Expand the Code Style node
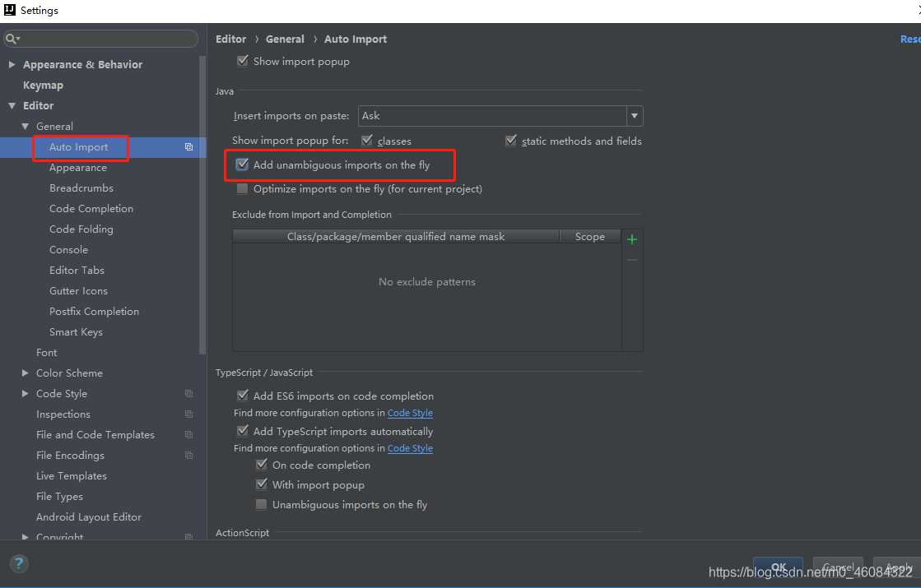Image resolution: width=921 pixels, height=588 pixels. tap(25, 393)
